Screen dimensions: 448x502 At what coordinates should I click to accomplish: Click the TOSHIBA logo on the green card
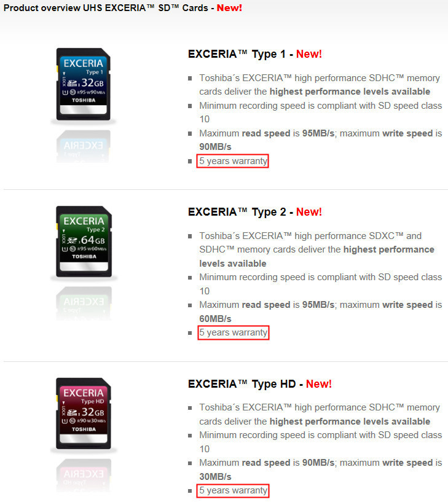[84, 256]
